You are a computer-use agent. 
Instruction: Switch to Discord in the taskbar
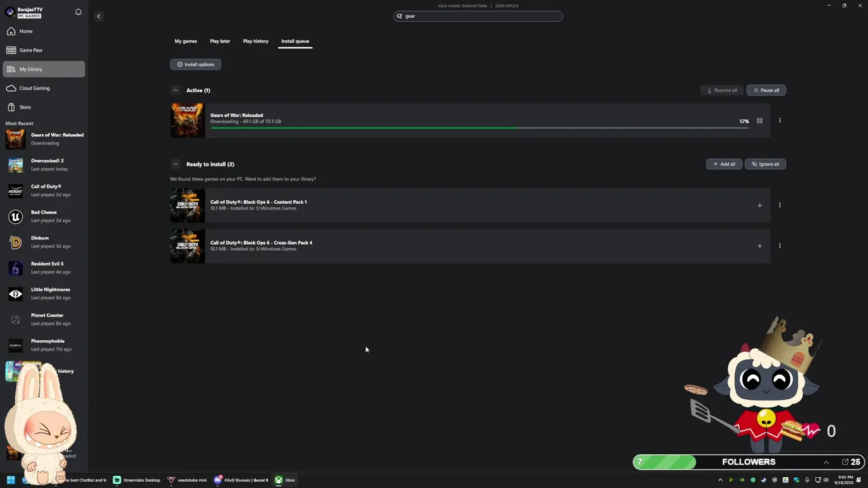pos(241,480)
